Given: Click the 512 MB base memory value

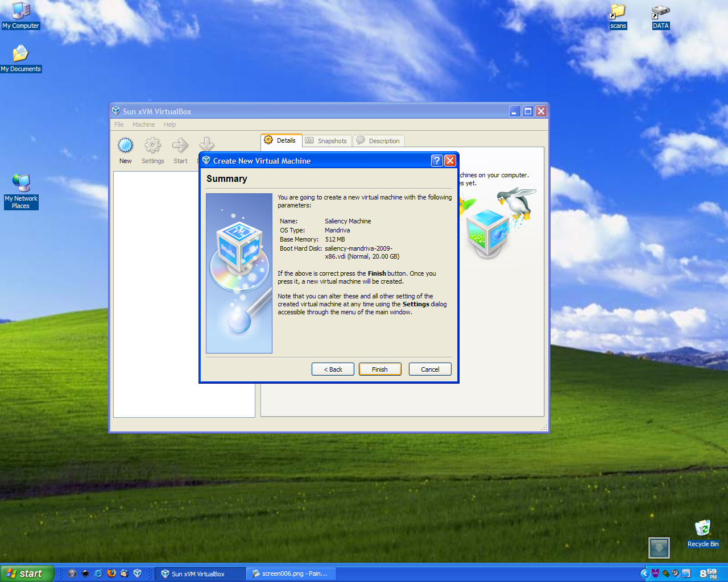Looking at the screenshot, I should (335, 239).
